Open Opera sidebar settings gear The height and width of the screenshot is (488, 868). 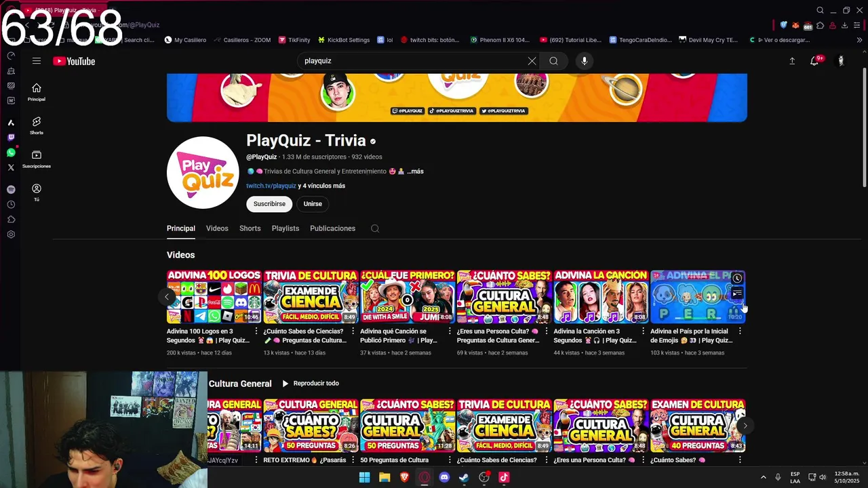(11, 235)
